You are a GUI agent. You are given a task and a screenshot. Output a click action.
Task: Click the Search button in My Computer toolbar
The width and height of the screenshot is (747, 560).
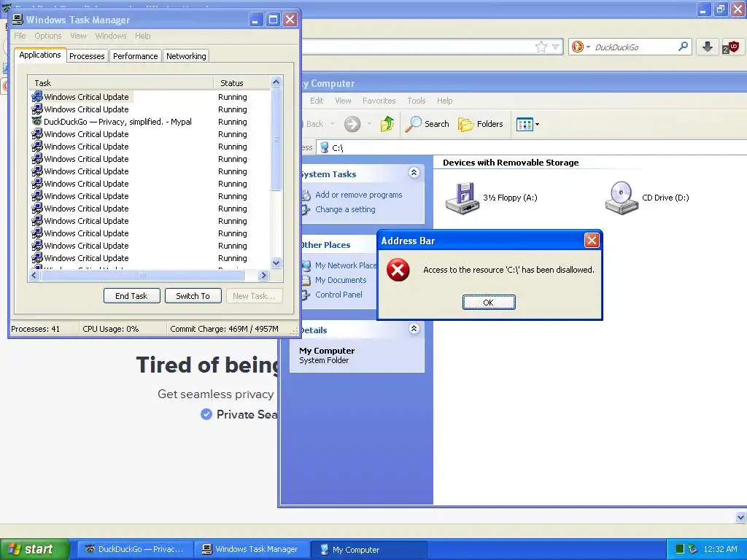[427, 124]
